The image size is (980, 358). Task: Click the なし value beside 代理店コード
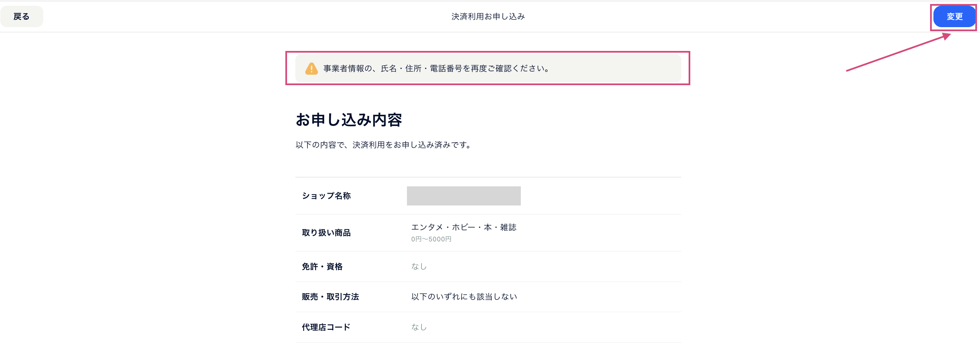(419, 327)
